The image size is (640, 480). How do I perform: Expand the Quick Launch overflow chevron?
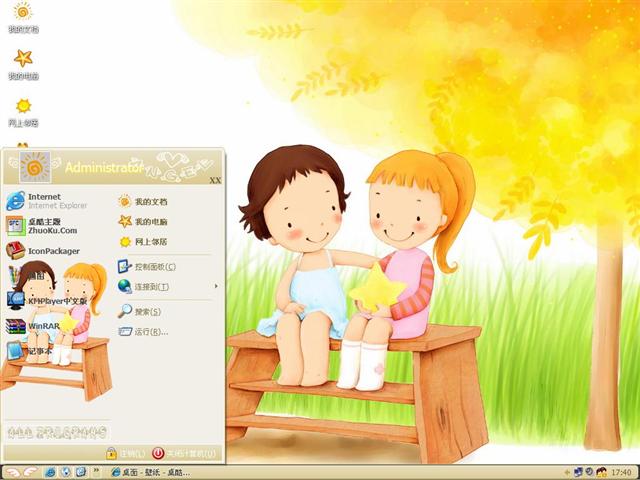point(96,471)
